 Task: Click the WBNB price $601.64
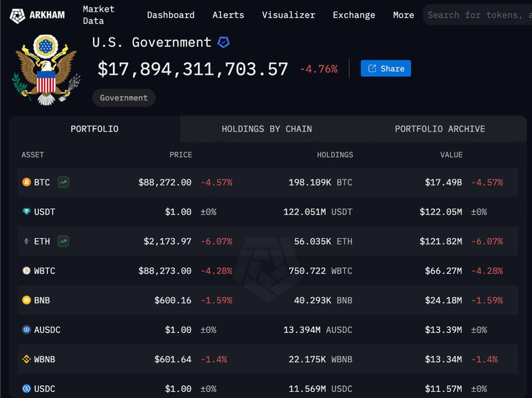(173, 359)
